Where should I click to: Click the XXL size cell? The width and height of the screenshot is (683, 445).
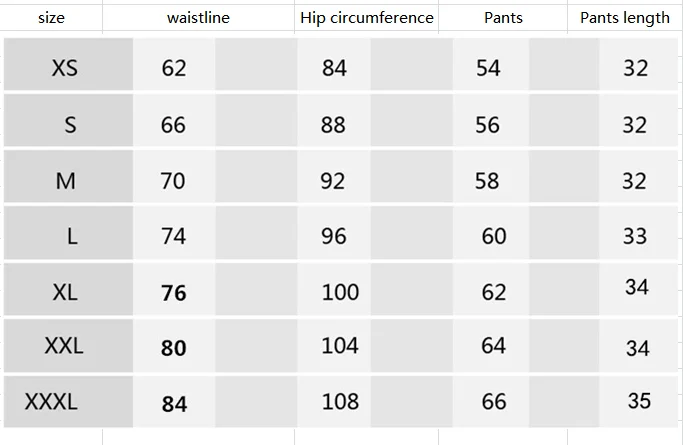point(68,346)
